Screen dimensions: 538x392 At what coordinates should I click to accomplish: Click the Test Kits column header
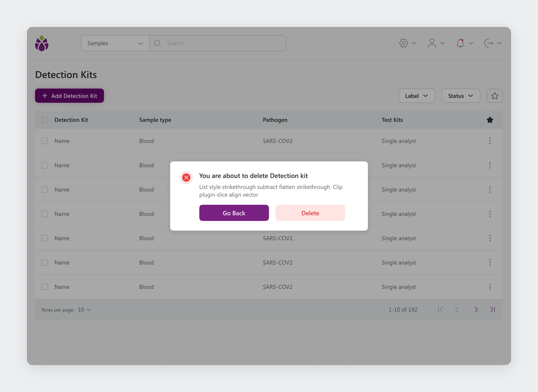click(x=392, y=120)
